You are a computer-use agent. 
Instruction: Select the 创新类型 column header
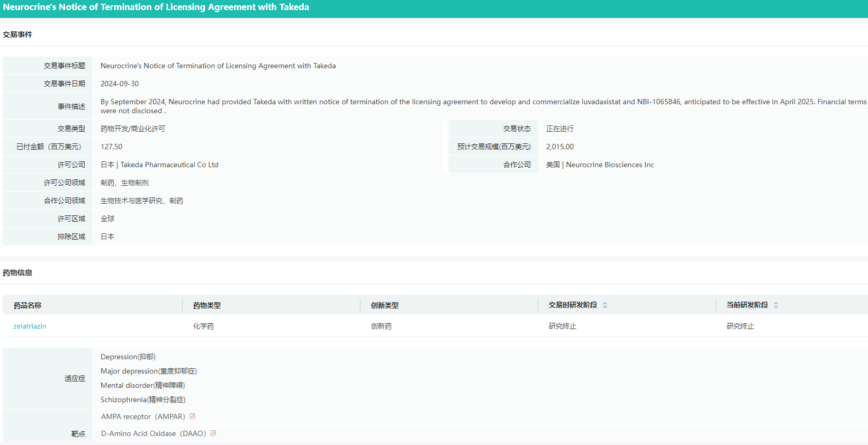[x=385, y=306]
